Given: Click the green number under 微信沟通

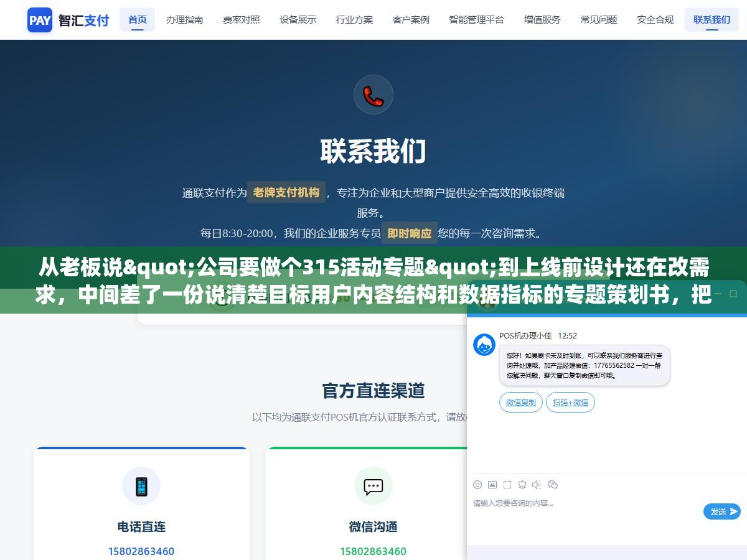Looking at the screenshot, I should (374, 551).
